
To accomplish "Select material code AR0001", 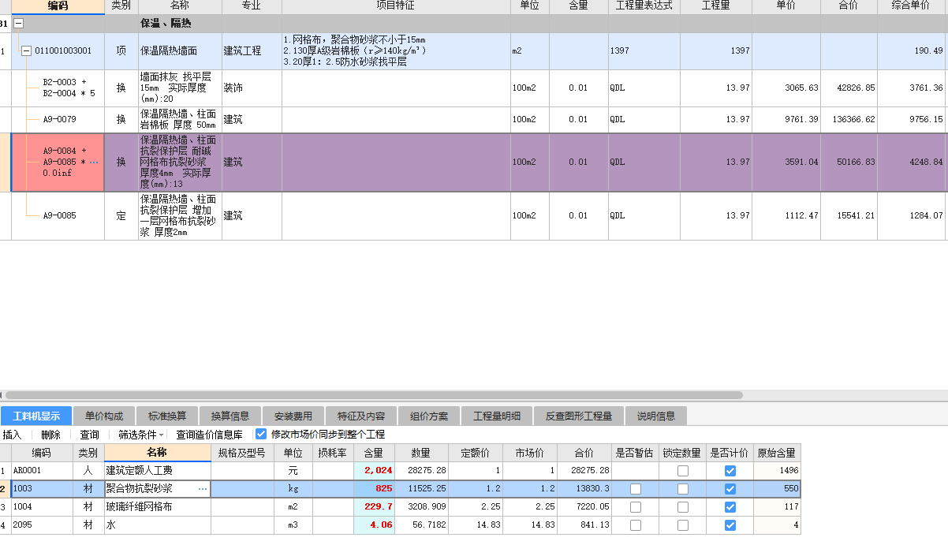I will click(x=43, y=471).
